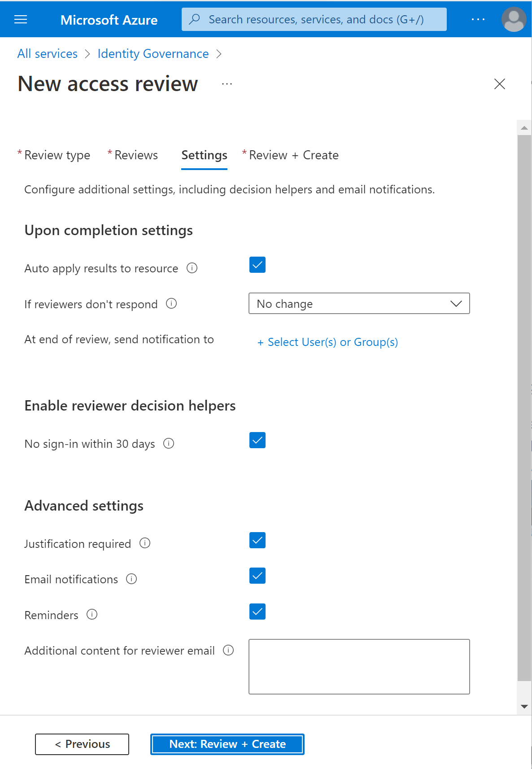Open the No change dropdown
532x769 pixels.
tap(359, 304)
